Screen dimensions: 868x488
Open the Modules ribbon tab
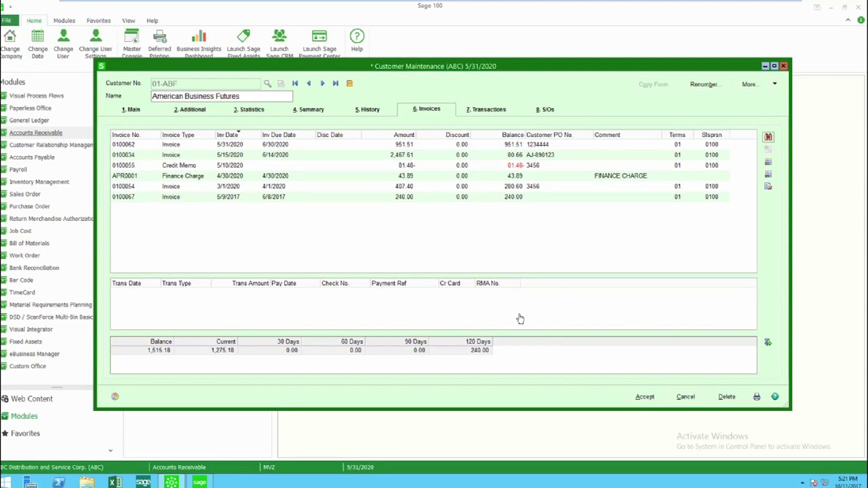pos(64,21)
